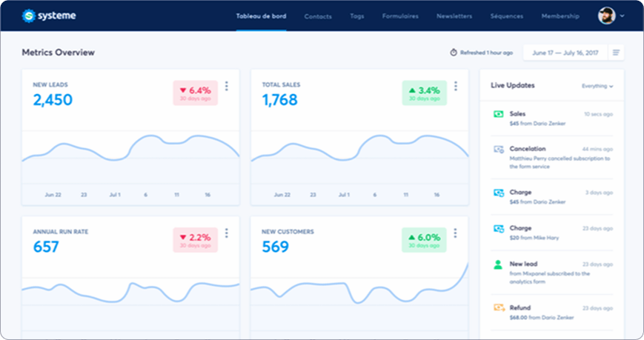Click the Cancelation icon in Live Updates
This screenshot has width=644, height=340.
[x=499, y=150]
